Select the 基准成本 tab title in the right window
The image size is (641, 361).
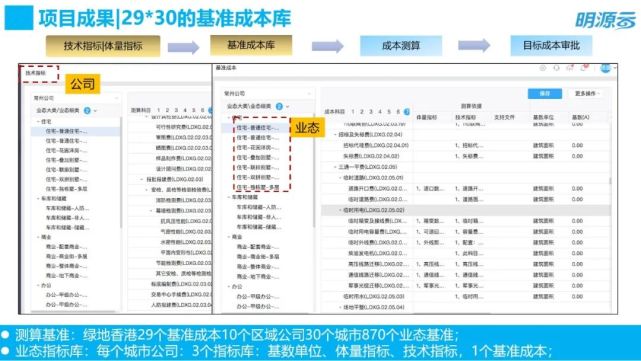pos(226,68)
